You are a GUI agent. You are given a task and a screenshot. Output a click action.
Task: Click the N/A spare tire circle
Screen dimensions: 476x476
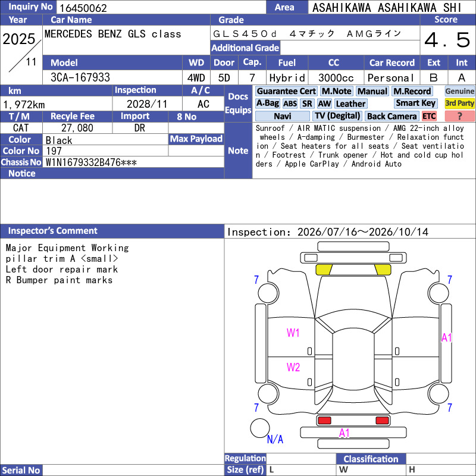coord(260,428)
